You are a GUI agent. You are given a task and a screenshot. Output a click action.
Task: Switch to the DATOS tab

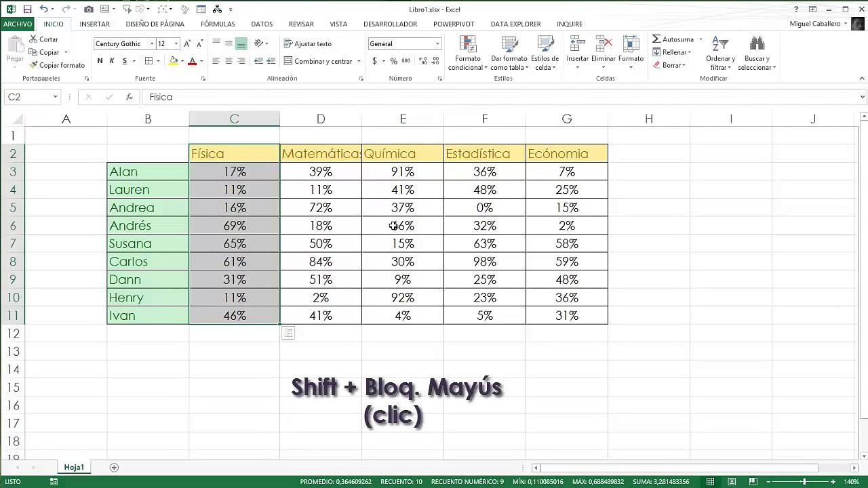click(262, 24)
